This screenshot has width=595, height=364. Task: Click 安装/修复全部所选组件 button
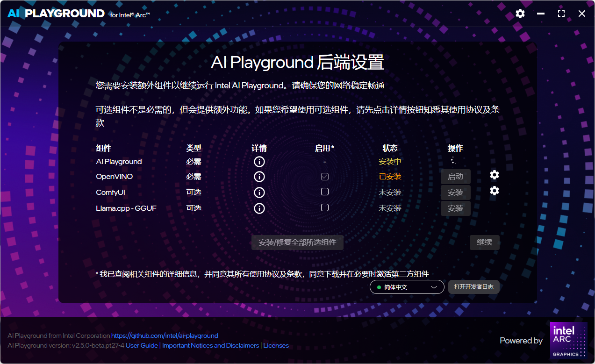click(x=297, y=243)
